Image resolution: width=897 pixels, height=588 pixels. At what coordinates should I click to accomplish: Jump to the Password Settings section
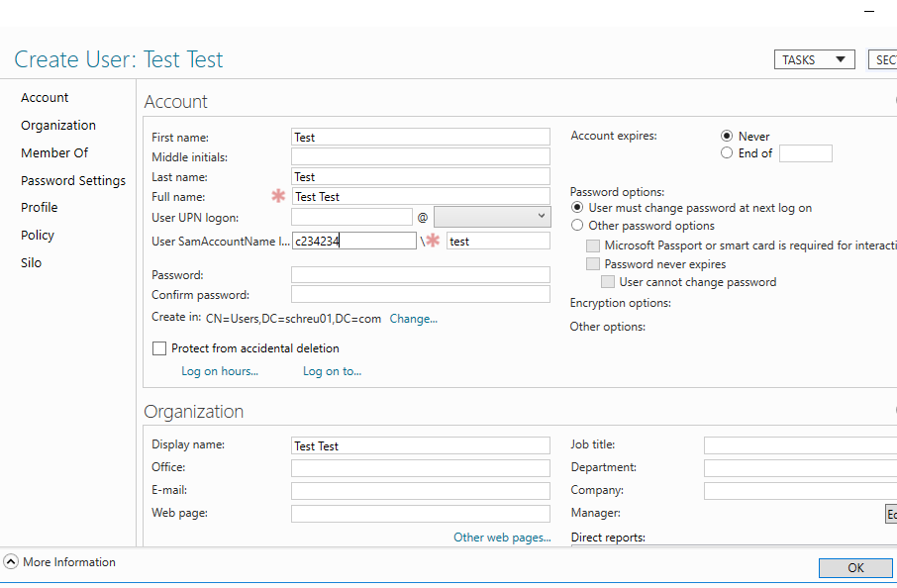[x=73, y=181]
